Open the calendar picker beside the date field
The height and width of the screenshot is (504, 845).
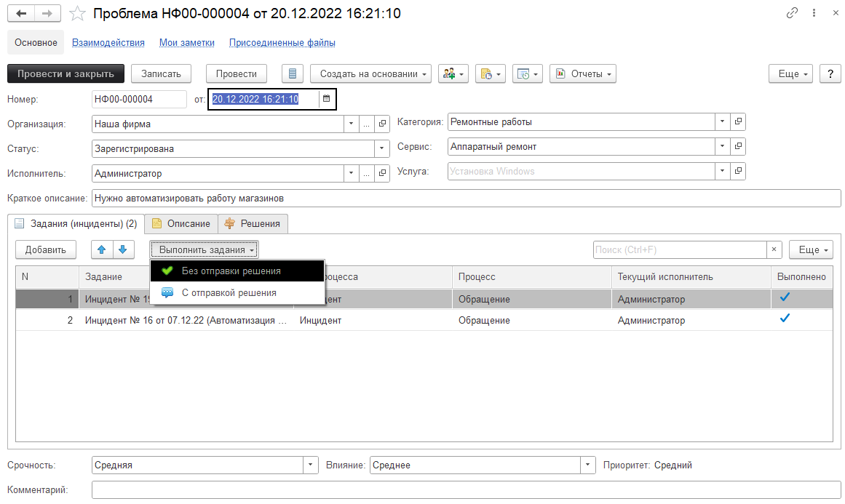[327, 99]
